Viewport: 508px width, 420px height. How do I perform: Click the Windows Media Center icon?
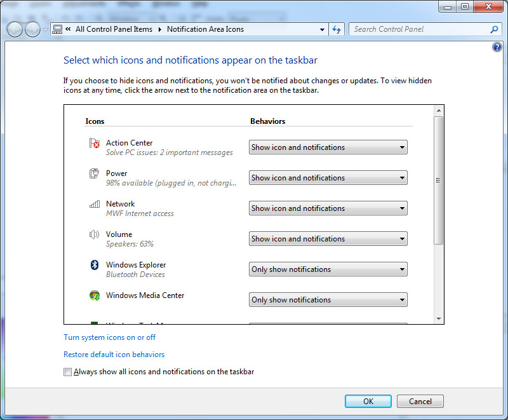tap(94, 295)
